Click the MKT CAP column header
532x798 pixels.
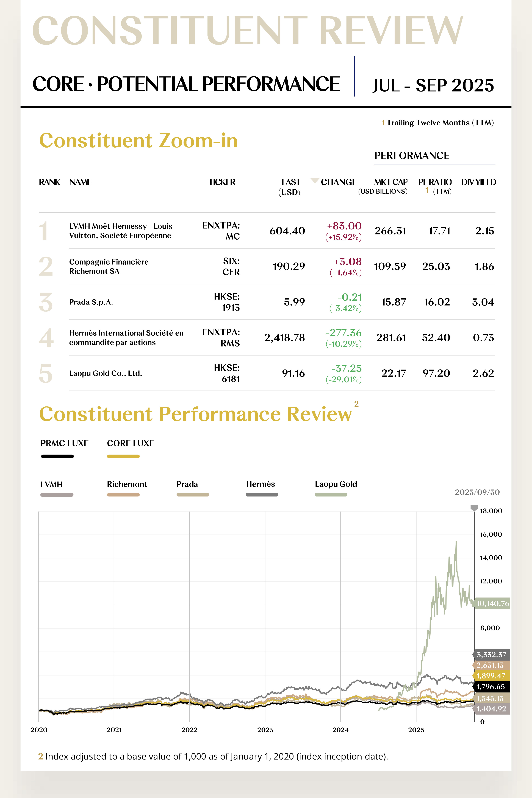coord(390,182)
